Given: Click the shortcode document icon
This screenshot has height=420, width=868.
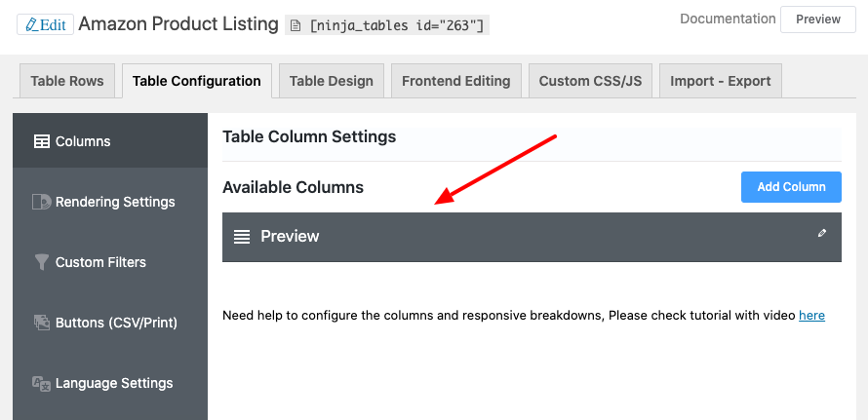Looking at the screenshot, I should pos(296,26).
